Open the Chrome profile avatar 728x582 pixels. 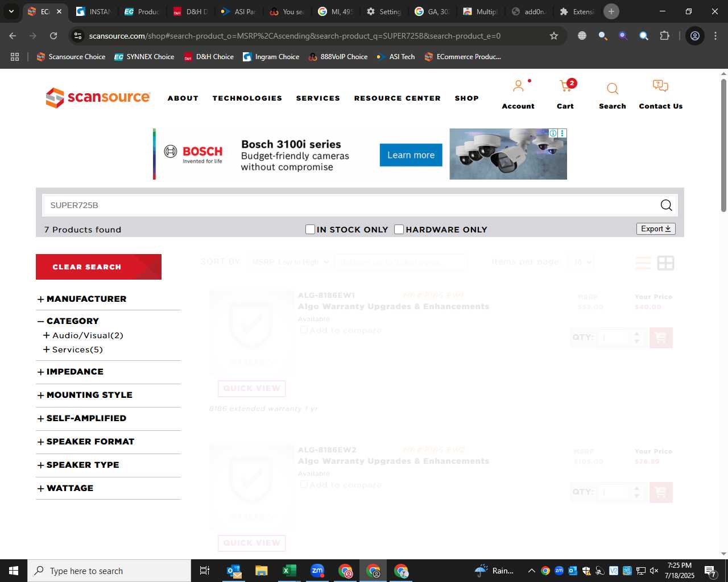[694, 36]
